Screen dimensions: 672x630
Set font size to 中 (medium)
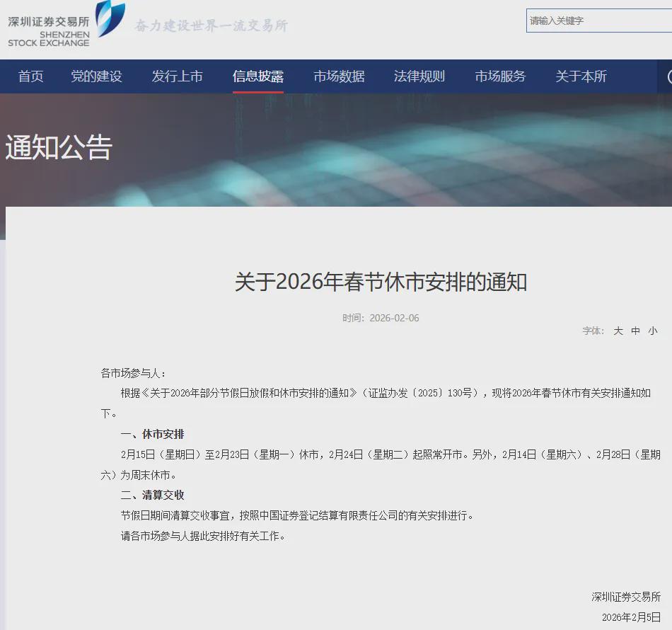coord(635,331)
